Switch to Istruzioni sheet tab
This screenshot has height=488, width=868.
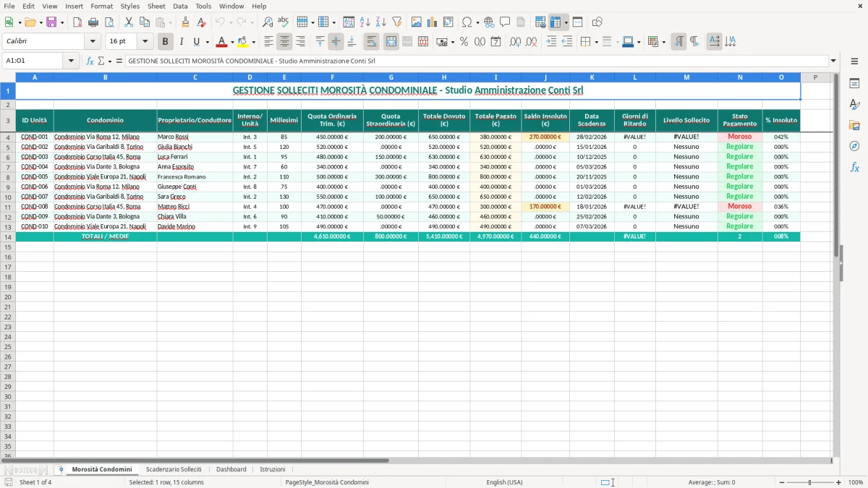coord(273,469)
